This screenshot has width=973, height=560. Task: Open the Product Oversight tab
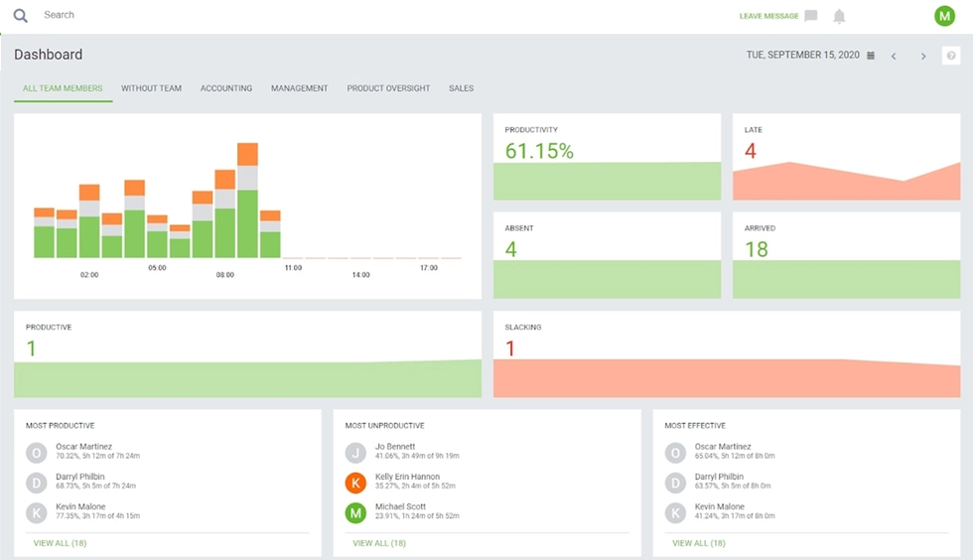[x=388, y=88]
